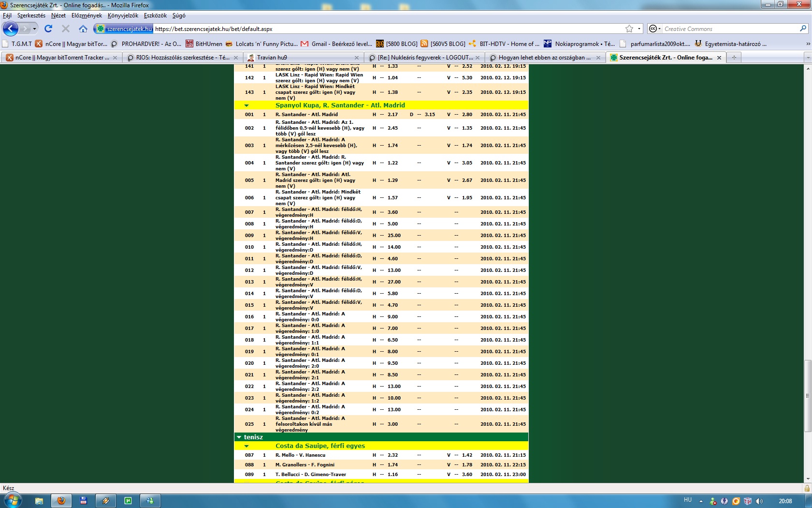Open the Nézet menu
Image resolution: width=812 pixels, height=508 pixels.
coord(58,15)
